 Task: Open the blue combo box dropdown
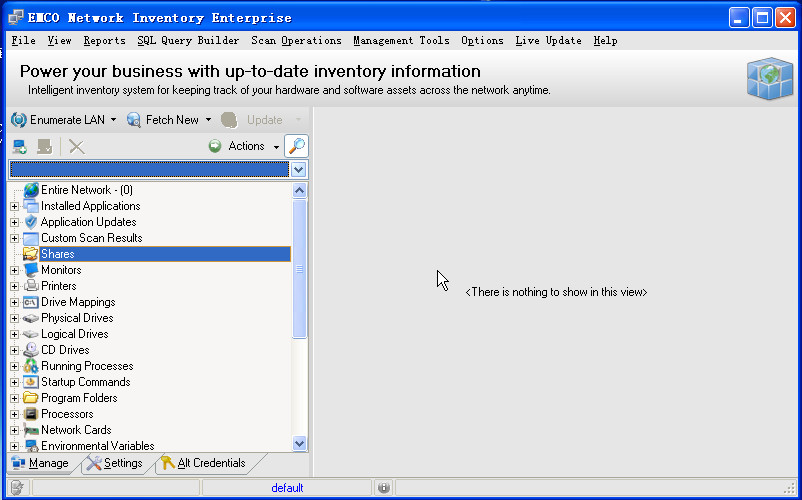pyautogui.click(x=299, y=170)
